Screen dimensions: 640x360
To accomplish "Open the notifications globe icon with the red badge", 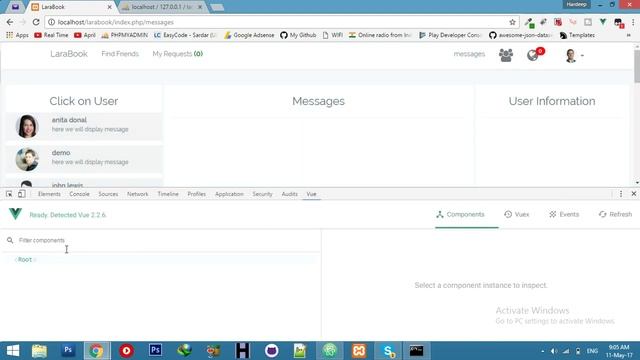I will pyautogui.click(x=534, y=54).
